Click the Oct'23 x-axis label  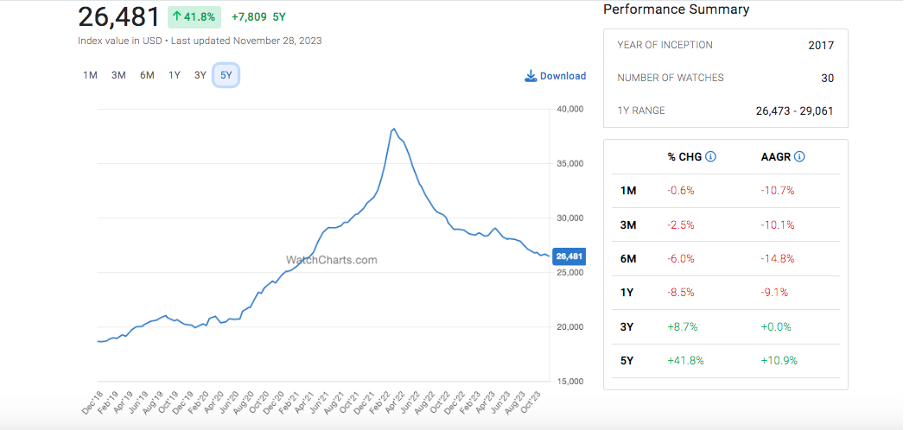(x=532, y=401)
